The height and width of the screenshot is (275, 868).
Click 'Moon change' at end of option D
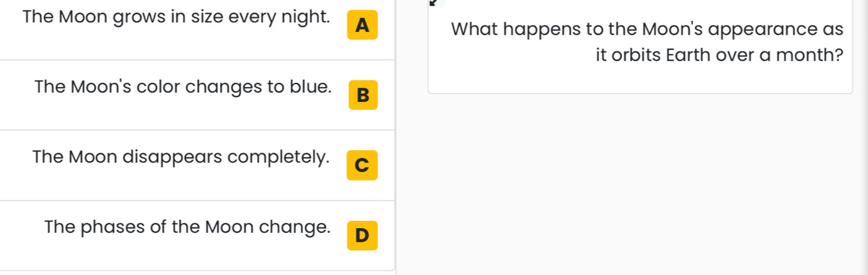[x=267, y=227]
